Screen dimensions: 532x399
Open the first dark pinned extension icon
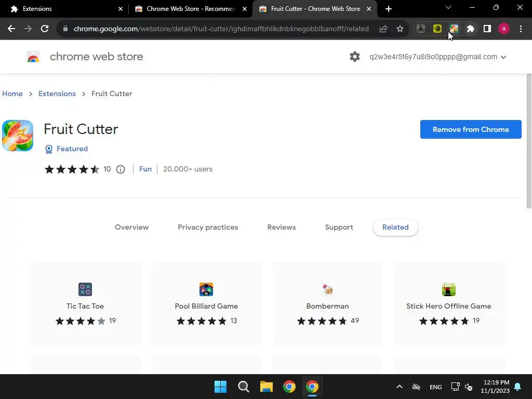421,29
